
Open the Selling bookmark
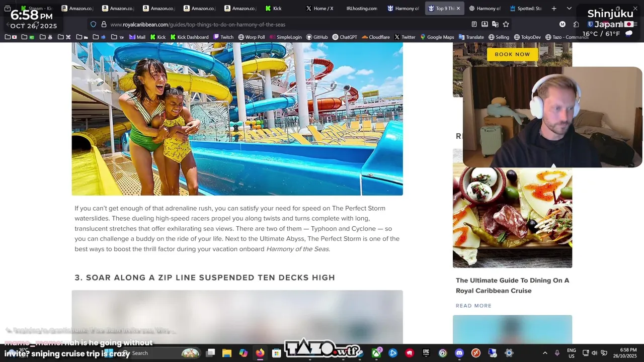pyautogui.click(x=498, y=37)
